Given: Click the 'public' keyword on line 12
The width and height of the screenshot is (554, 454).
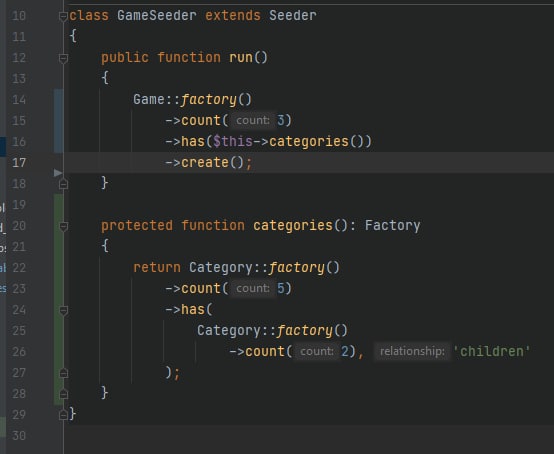Looking at the screenshot, I should (125, 58).
